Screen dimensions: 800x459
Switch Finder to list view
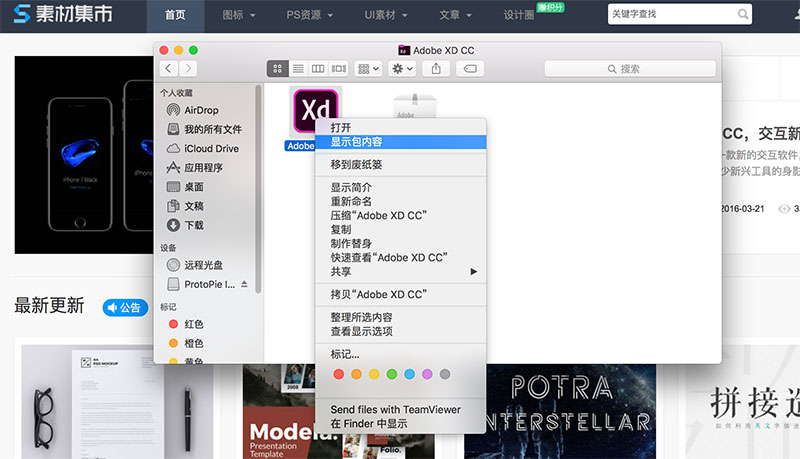pyautogui.click(x=298, y=68)
